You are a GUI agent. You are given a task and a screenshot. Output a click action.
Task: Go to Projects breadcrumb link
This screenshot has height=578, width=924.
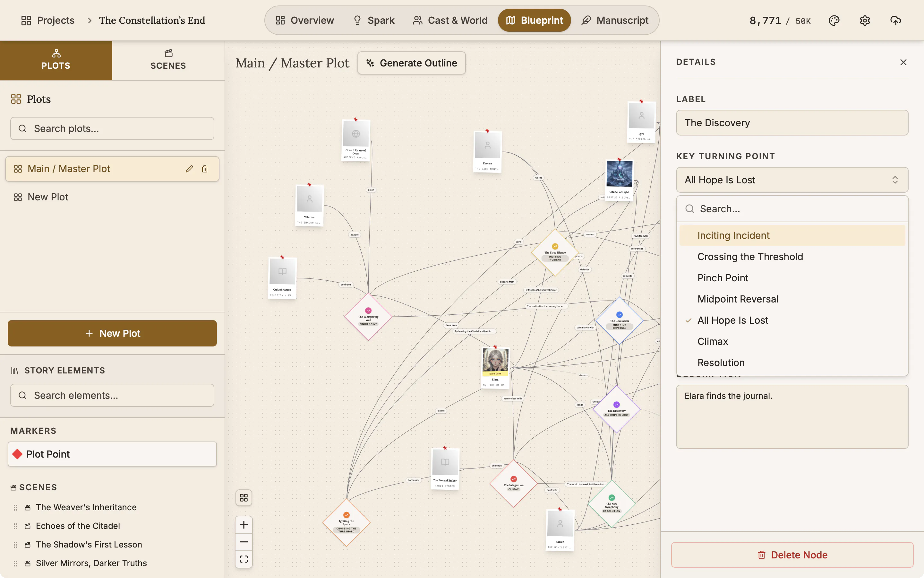(x=48, y=20)
